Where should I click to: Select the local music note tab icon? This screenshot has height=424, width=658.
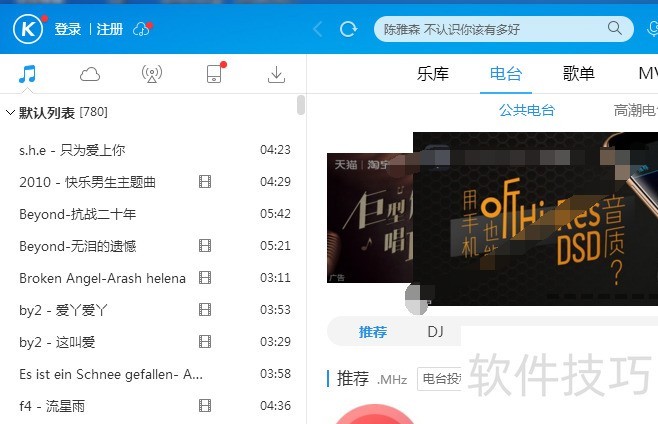[x=28, y=74]
